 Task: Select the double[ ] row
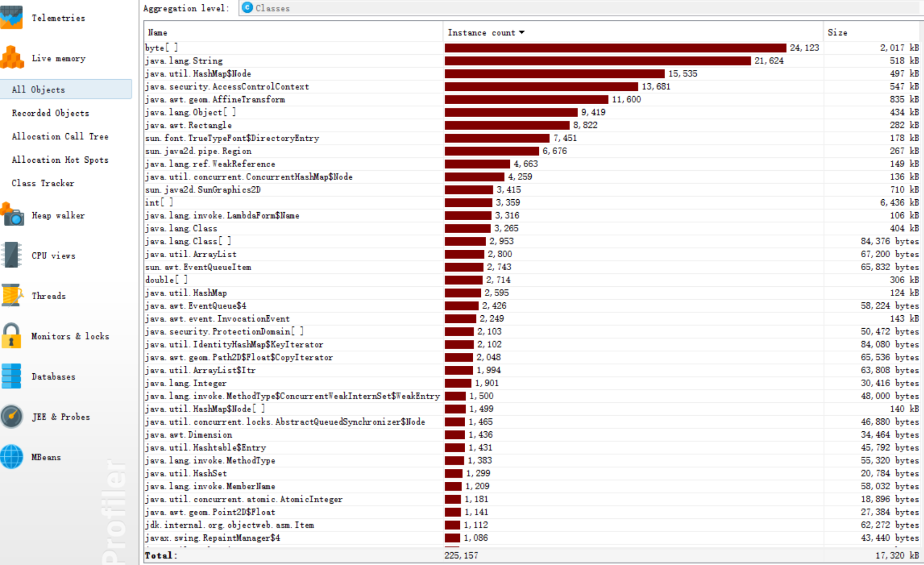(533, 280)
